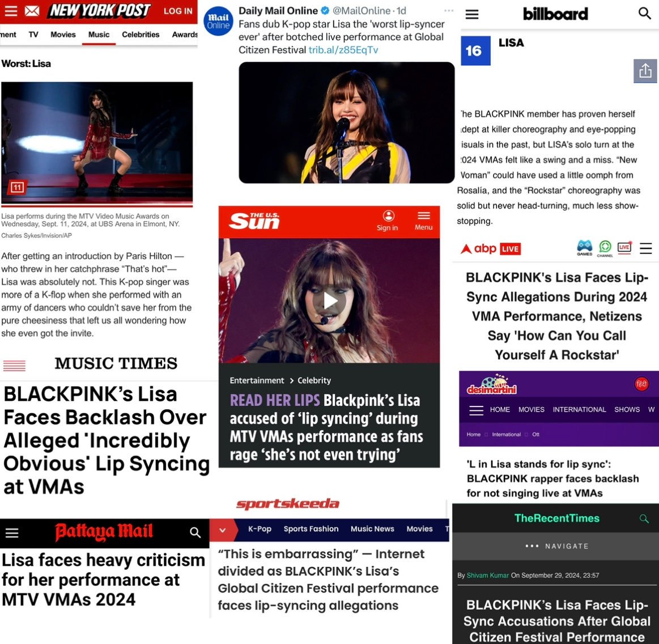Click the abp Live TV icon
This screenshot has height=644, width=659.
coord(624,248)
